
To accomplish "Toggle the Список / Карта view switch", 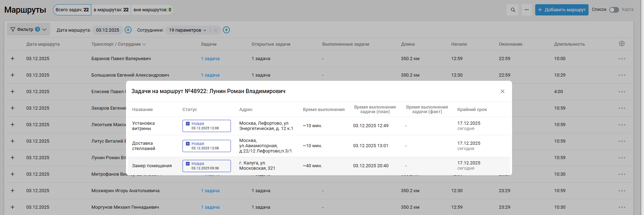I will click(614, 10).
